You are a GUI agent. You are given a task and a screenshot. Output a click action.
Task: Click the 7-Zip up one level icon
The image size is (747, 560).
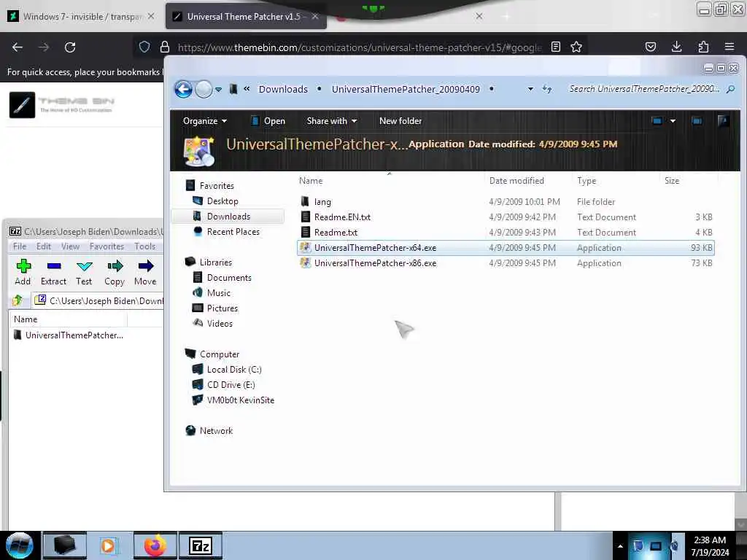click(18, 300)
